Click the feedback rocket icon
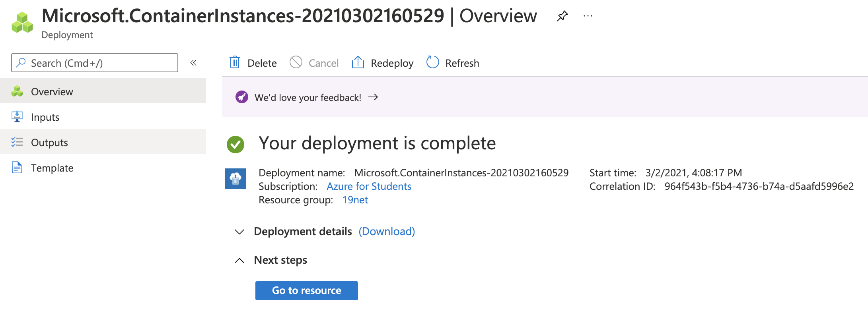This screenshot has height=309, width=868. [x=242, y=97]
